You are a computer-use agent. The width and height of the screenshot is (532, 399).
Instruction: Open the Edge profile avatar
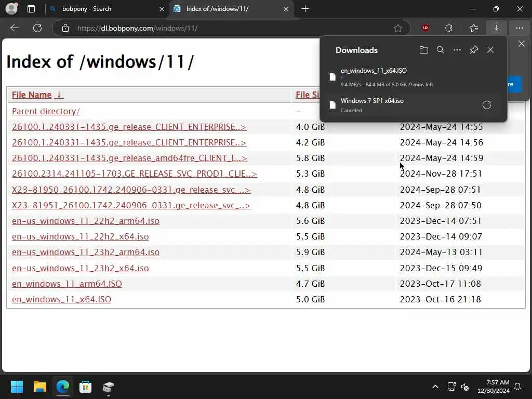point(11,8)
